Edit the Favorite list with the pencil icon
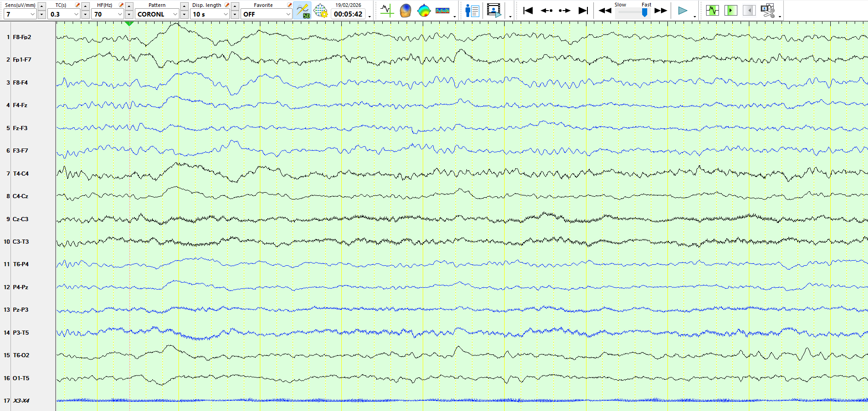This screenshot has height=411, width=868. coord(289,5)
